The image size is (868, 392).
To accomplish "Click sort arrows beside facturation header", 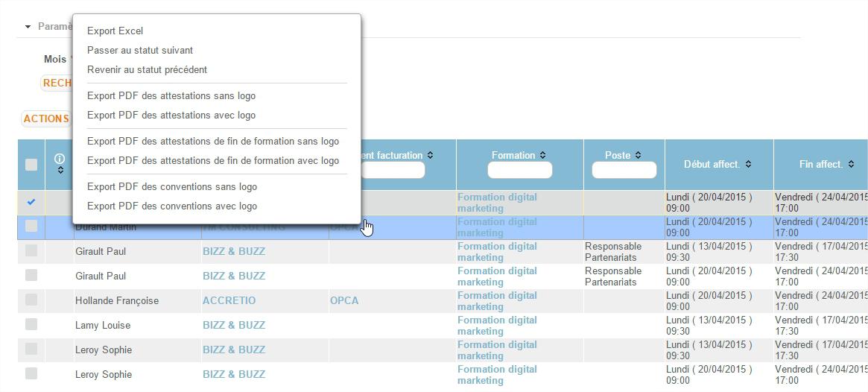I will point(430,156).
